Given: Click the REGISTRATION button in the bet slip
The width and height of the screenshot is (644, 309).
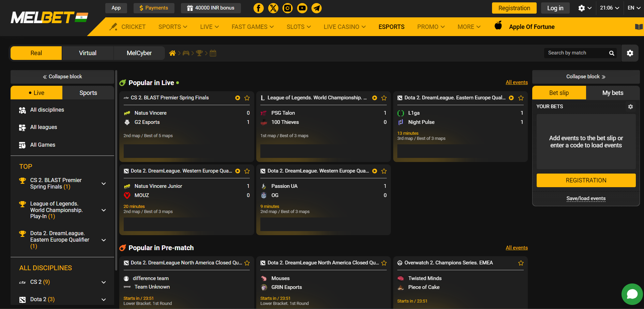Looking at the screenshot, I should (x=586, y=180).
